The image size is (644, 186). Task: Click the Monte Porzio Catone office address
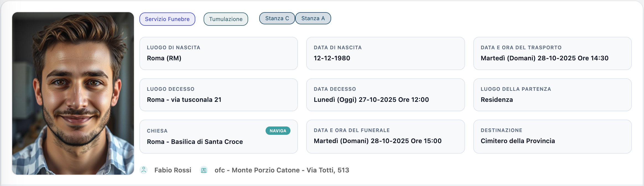coord(282,170)
